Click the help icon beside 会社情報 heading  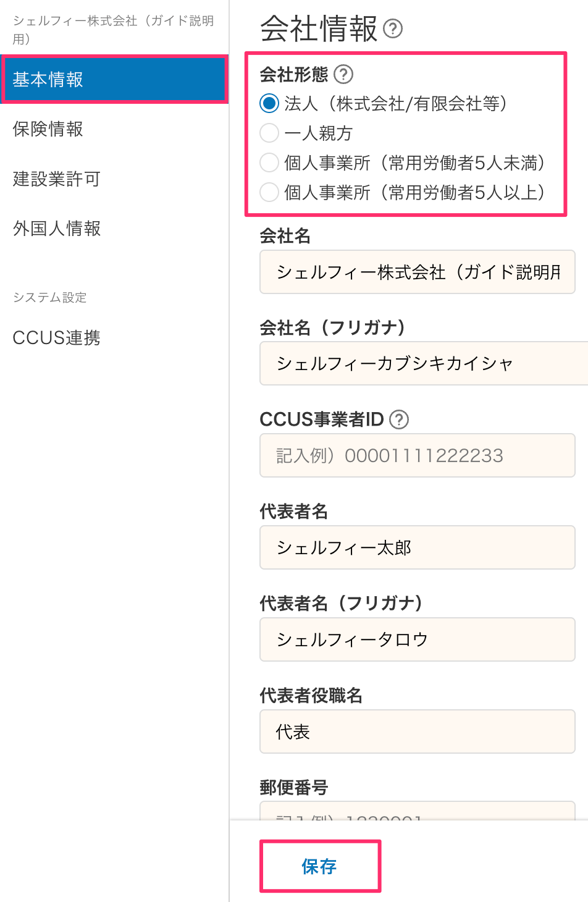click(x=393, y=28)
